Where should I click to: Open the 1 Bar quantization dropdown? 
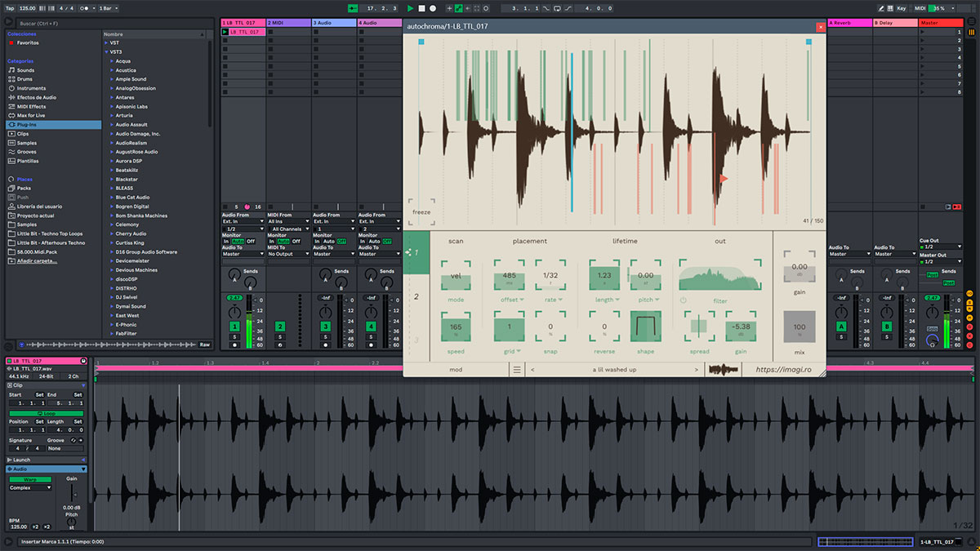[108, 8]
